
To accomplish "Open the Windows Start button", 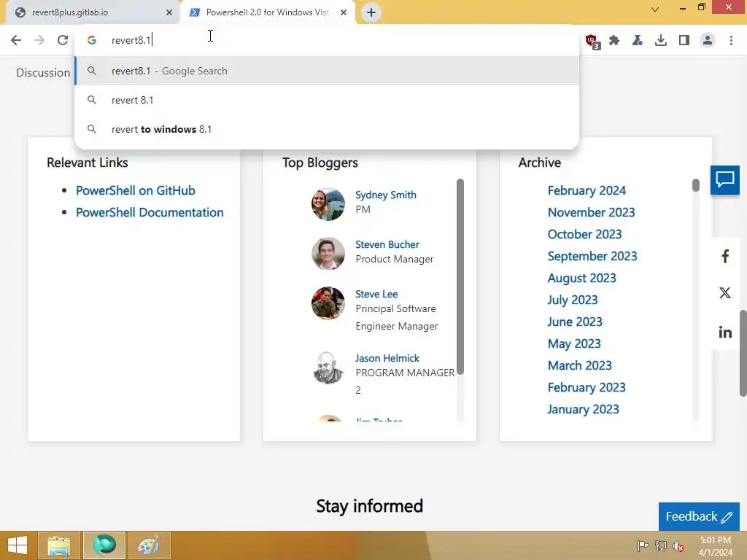I will point(18,545).
